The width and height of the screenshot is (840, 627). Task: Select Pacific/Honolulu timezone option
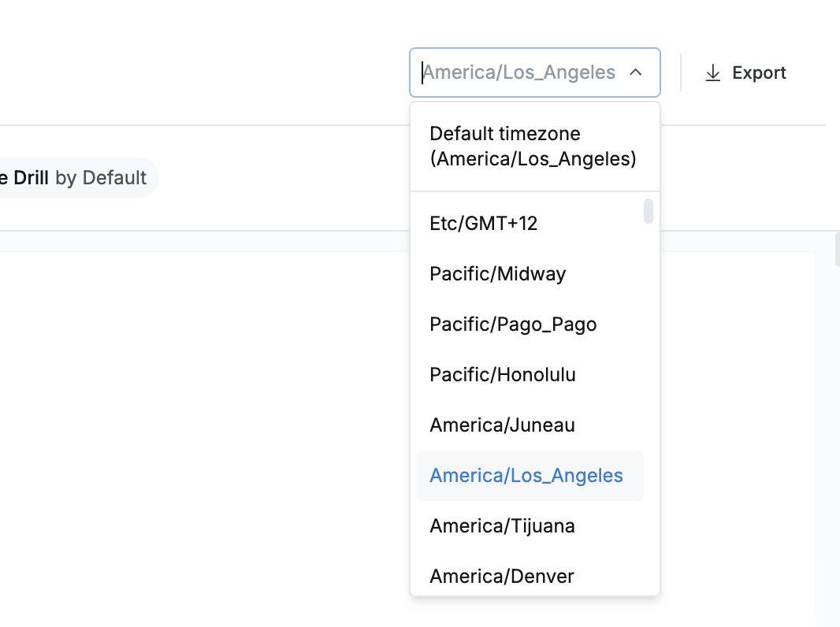point(502,375)
